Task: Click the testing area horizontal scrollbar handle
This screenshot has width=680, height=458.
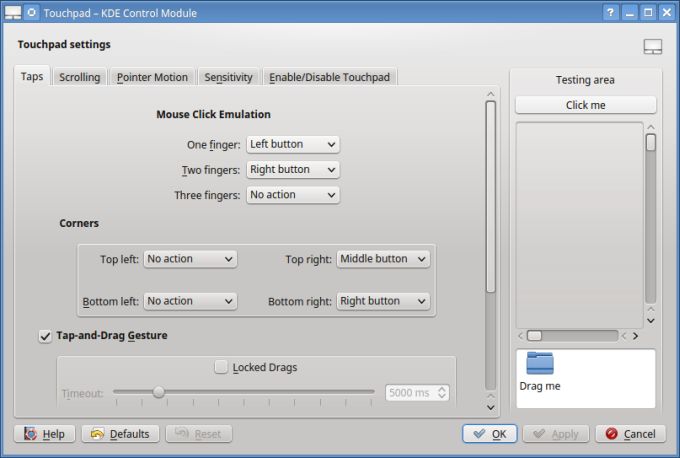Action: pyautogui.click(x=534, y=336)
